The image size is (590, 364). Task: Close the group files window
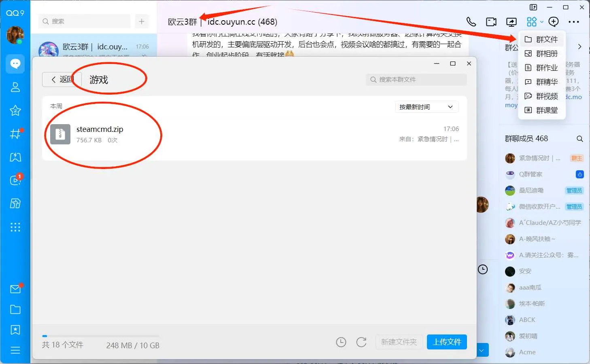pyautogui.click(x=469, y=63)
